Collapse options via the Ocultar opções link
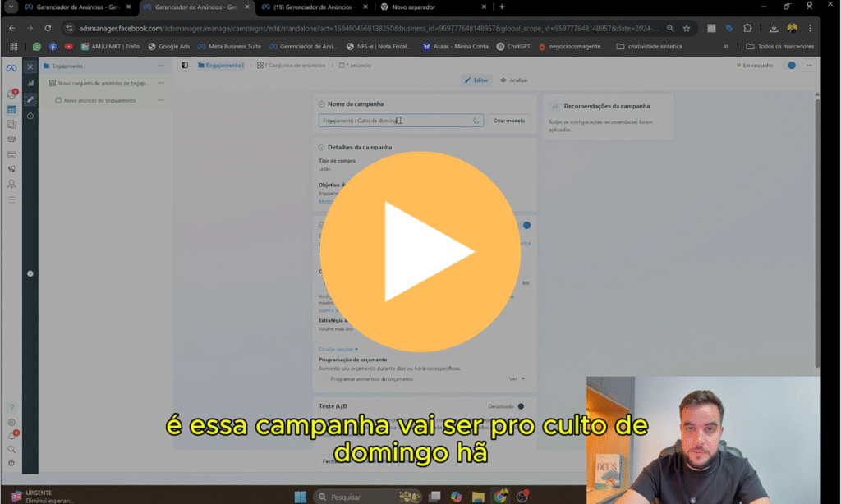The image size is (841, 504). click(338, 349)
